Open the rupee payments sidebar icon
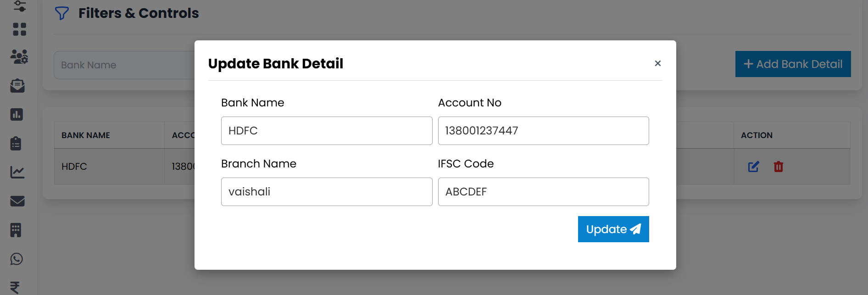This screenshot has width=868, height=295. click(x=15, y=287)
